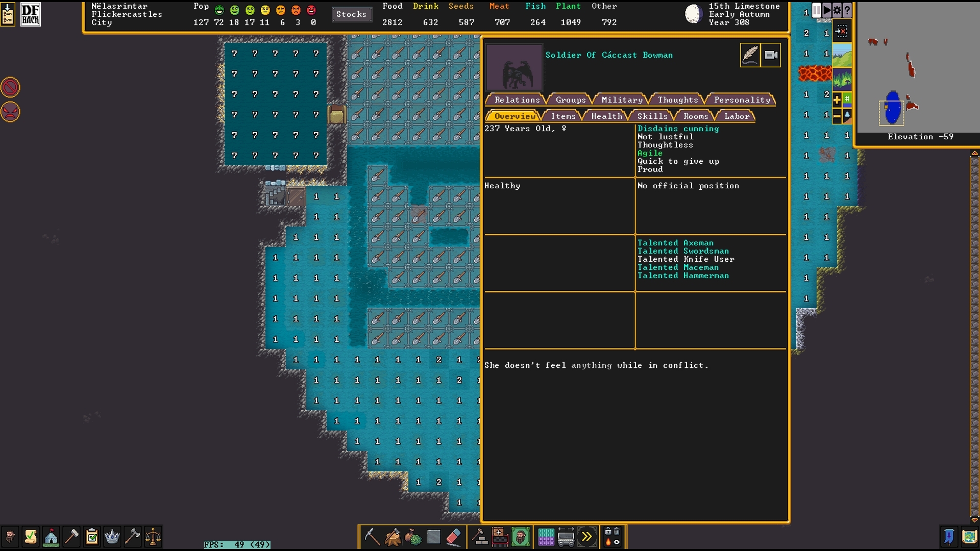Open the Personality tab
980x551 pixels.
[742, 100]
